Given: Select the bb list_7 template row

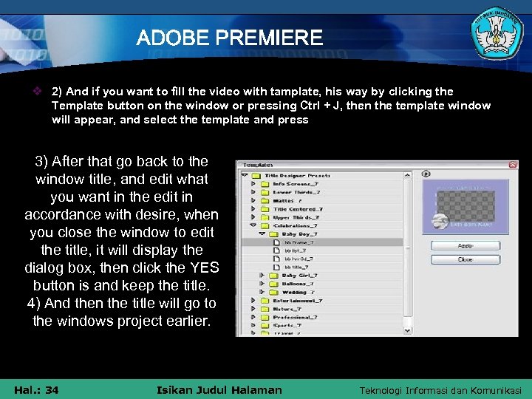Looking at the screenshot, I should [322, 250].
